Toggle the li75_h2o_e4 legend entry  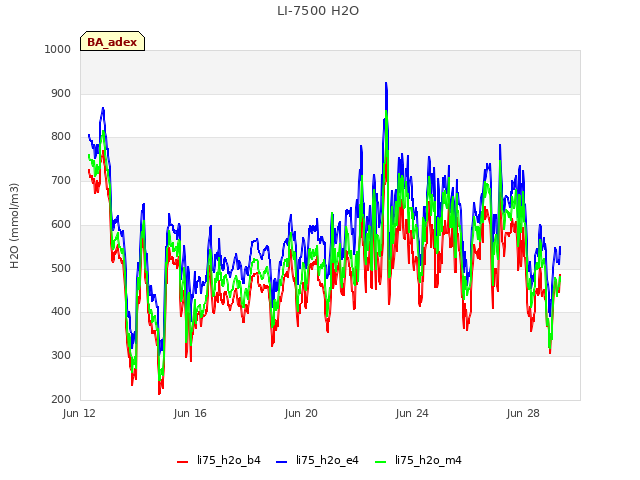[x=317, y=460]
